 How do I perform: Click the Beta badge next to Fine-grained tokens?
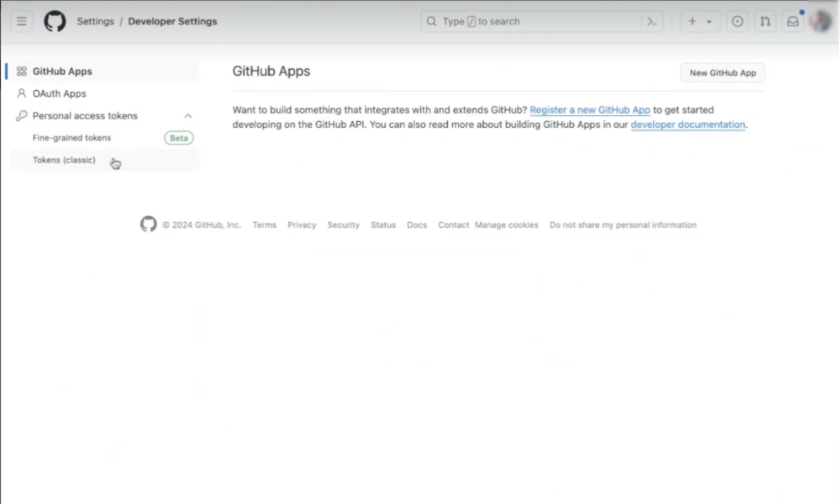(x=179, y=138)
